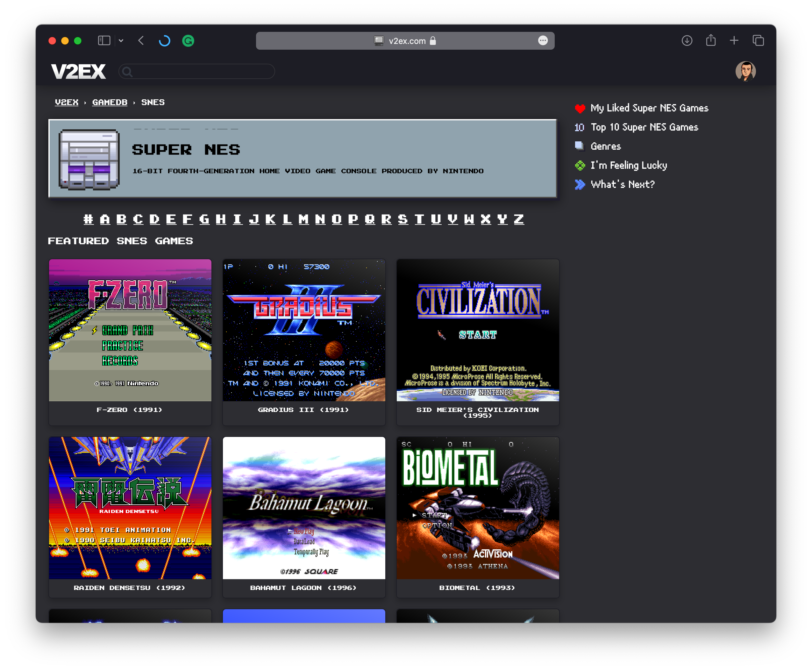Click the back navigation arrow
Viewport: 812px width, 670px height.
[141, 40]
